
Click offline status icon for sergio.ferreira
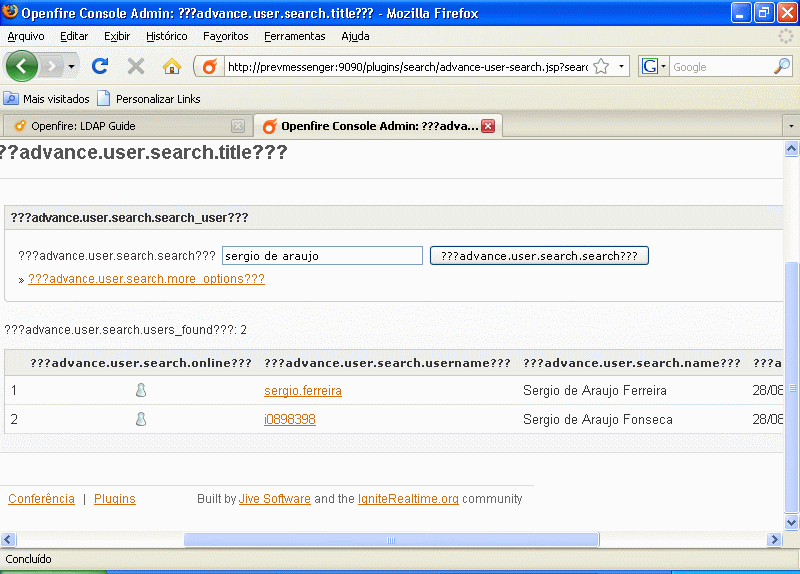[x=141, y=391]
